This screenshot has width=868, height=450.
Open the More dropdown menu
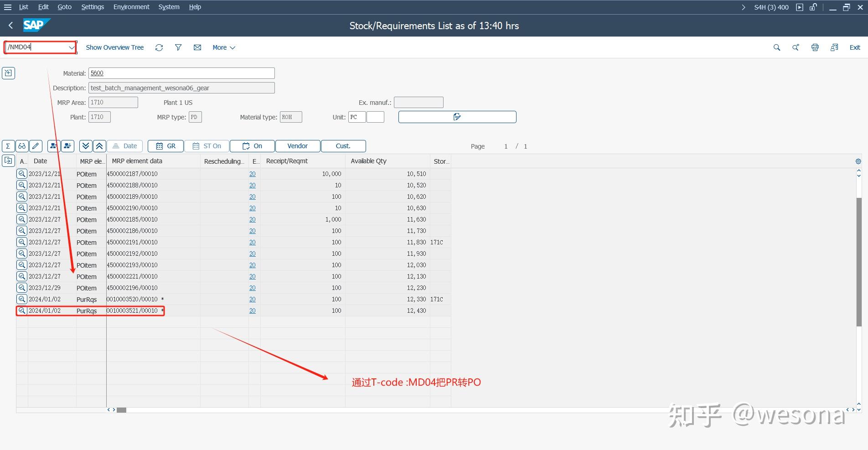pos(223,47)
